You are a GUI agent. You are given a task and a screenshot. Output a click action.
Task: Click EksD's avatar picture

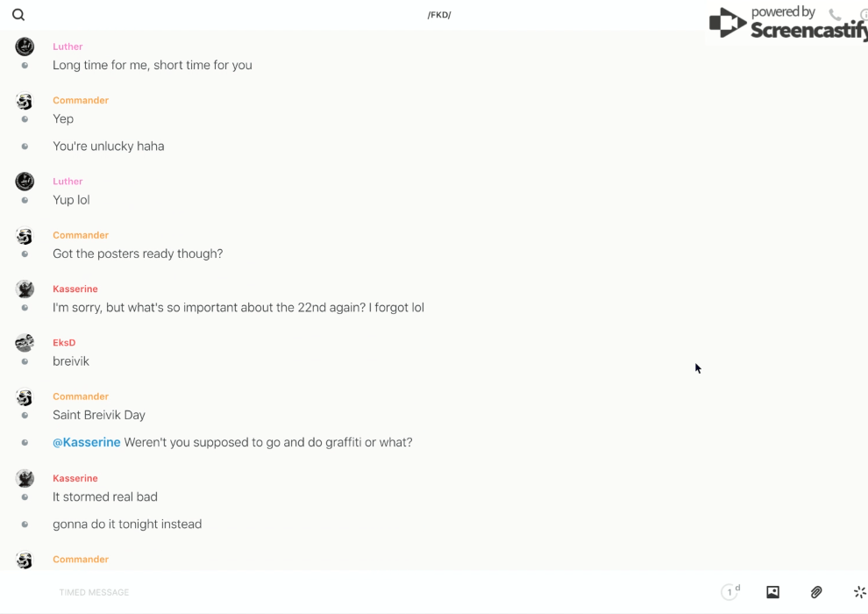coord(25,343)
